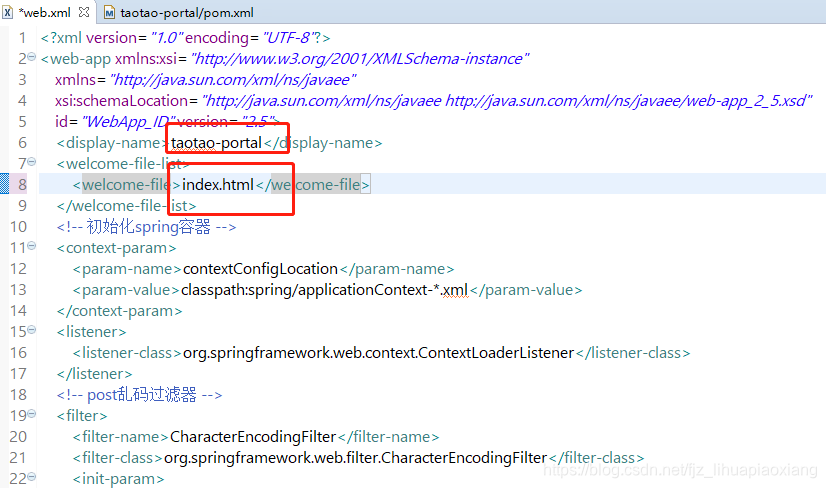Click the filter-class CharacterEncodingFilter value on line 21

[x=356, y=458]
